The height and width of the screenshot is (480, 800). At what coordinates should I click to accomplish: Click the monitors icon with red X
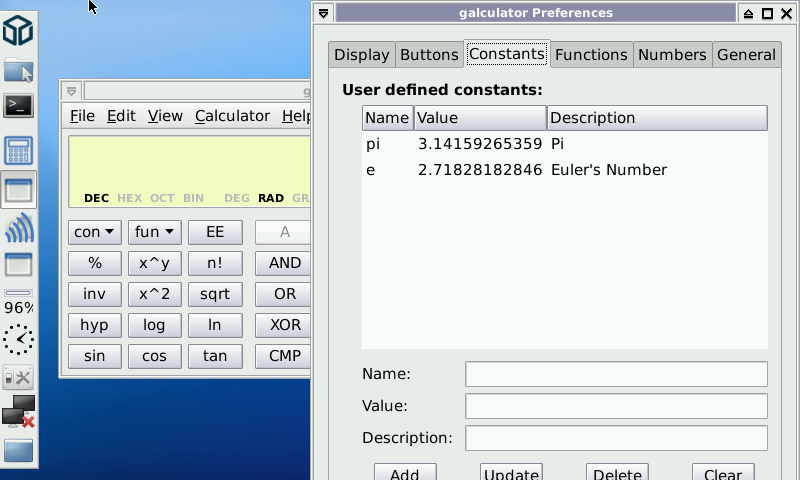tap(18, 412)
